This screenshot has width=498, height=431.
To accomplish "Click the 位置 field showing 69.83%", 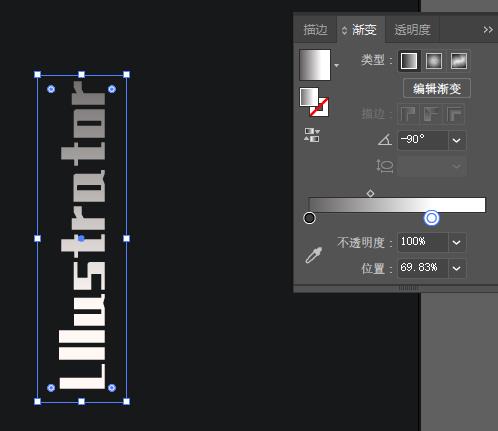I will (423, 268).
